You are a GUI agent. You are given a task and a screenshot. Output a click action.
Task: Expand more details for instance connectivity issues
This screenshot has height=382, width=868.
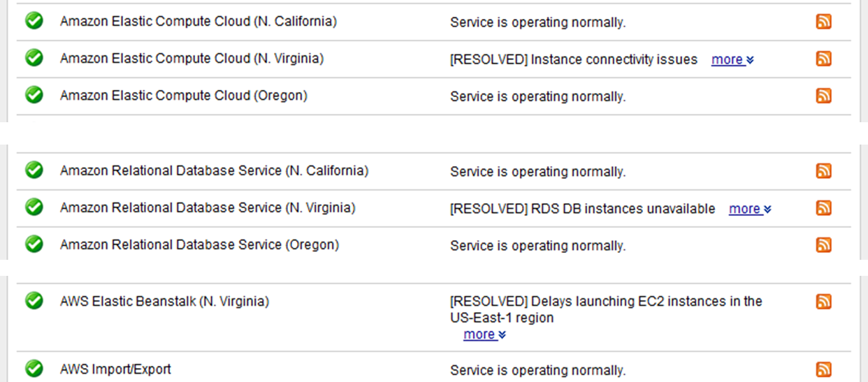(732, 60)
